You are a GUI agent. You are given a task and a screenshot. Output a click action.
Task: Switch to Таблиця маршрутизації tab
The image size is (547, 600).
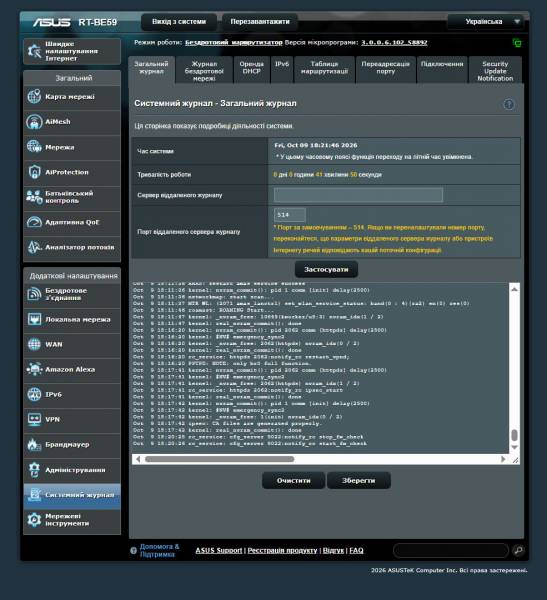[324, 70]
